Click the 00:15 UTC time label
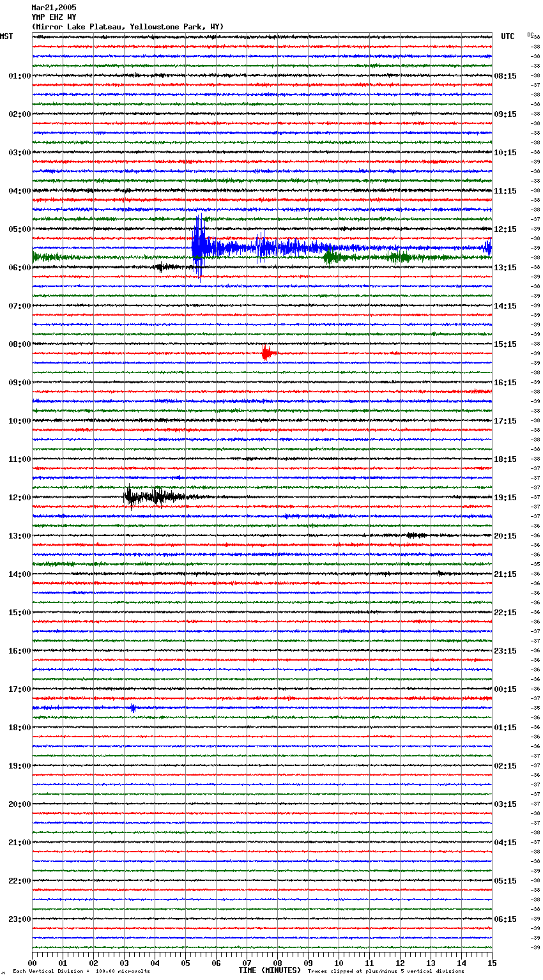 click(505, 689)
